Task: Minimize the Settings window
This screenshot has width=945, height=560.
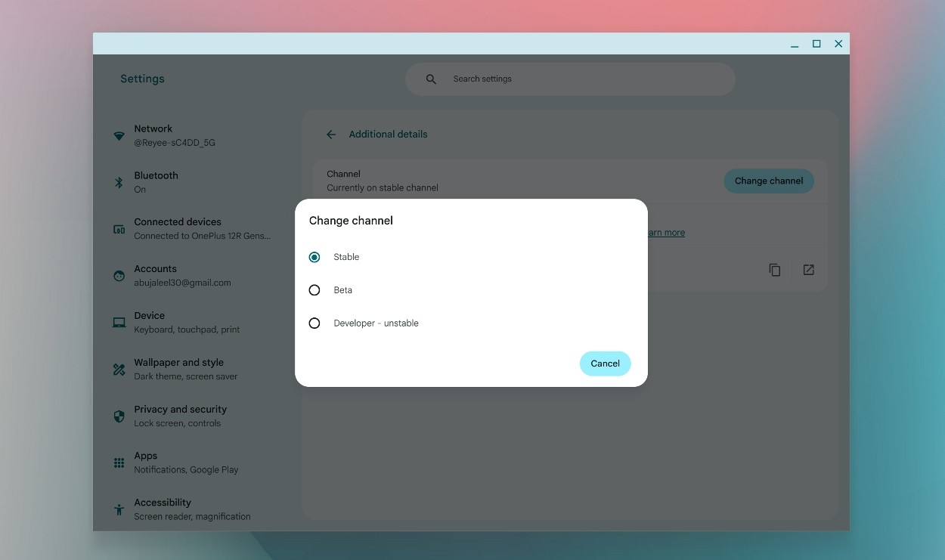Action: click(795, 45)
